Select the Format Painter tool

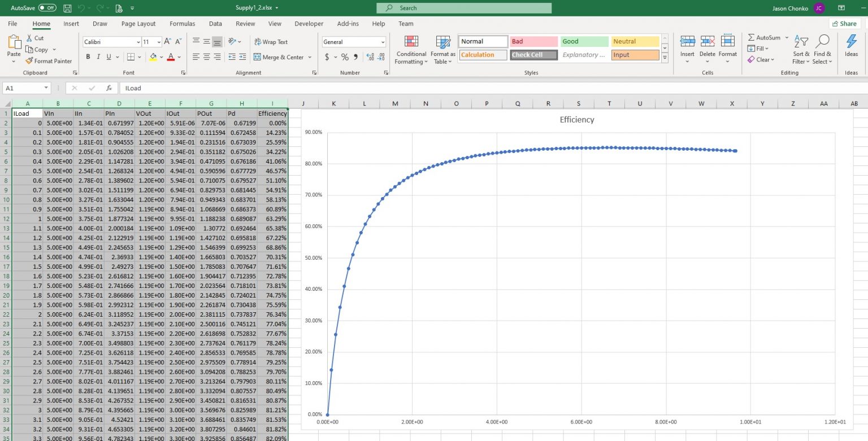(49, 61)
